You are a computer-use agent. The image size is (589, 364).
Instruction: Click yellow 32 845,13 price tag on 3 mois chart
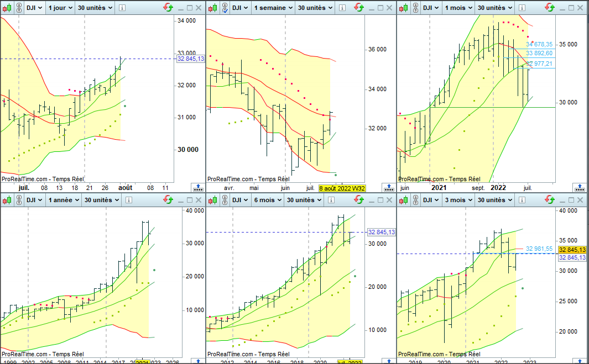click(x=572, y=250)
